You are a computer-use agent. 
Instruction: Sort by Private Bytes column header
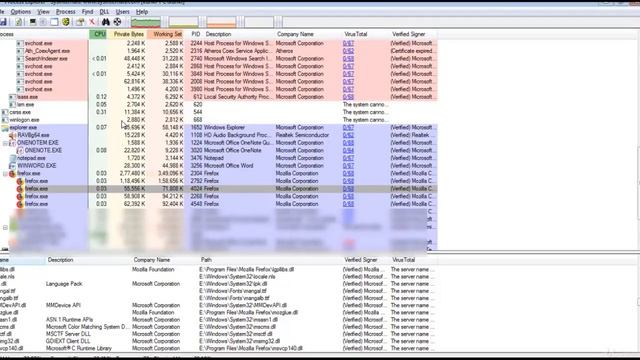tap(128, 34)
